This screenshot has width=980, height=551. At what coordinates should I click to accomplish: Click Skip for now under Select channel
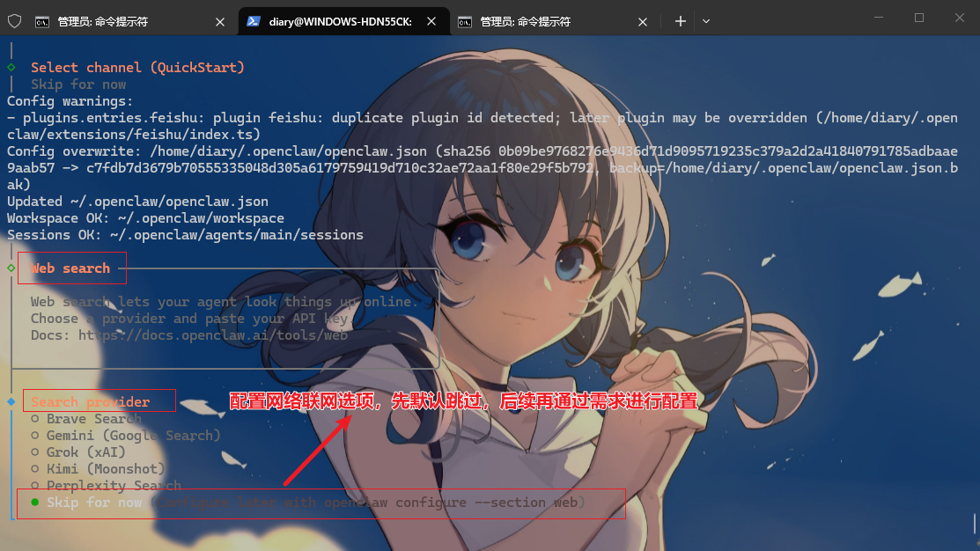(x=78, y=84)
